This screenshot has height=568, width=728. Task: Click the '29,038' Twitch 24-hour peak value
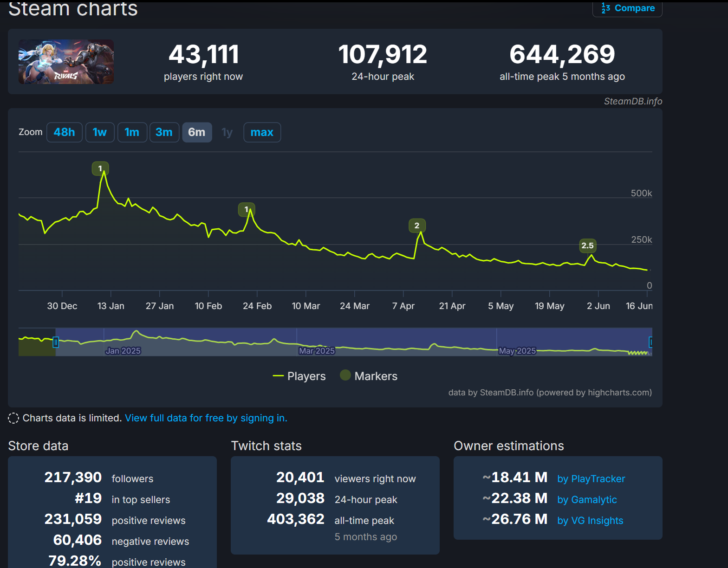point(300,498)
